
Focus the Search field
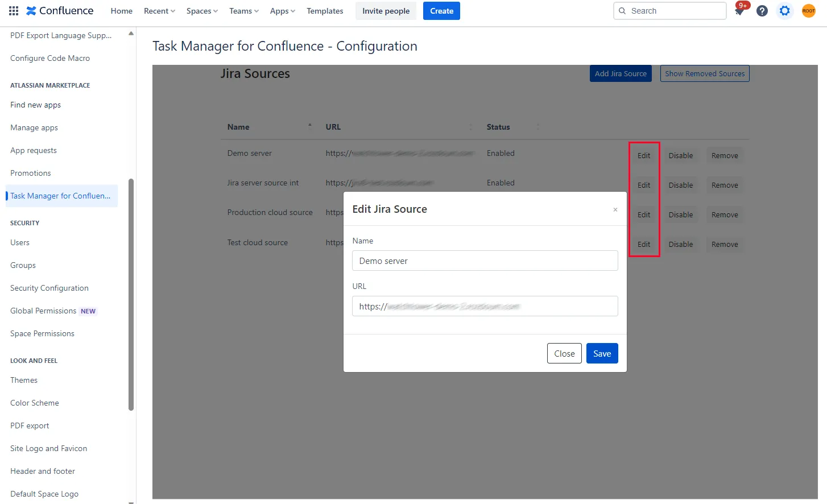pyautogui.click(x=670, y=11)
